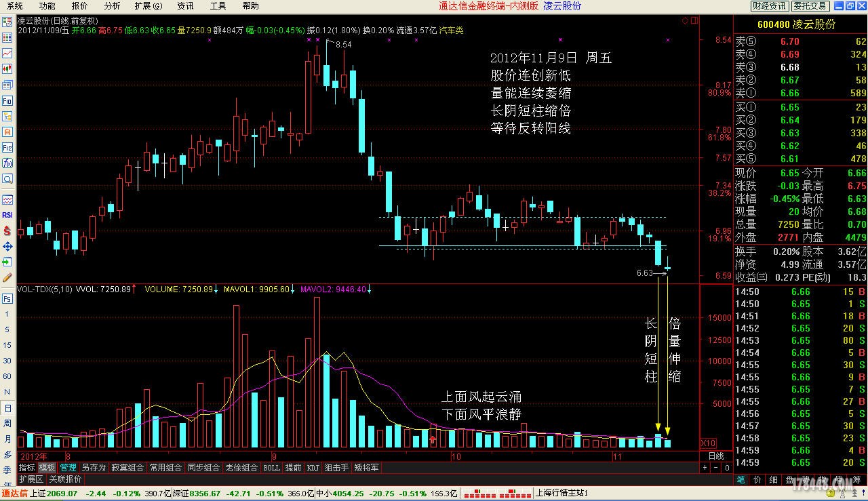Click the 委托交易 button
Screen dimensions: 868x501
click(810, 6)
